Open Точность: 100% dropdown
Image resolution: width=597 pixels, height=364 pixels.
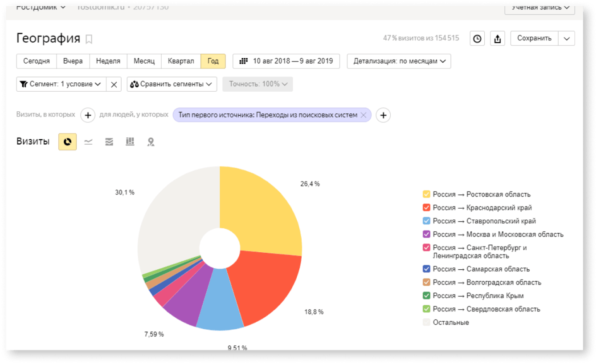coord(258,84)
